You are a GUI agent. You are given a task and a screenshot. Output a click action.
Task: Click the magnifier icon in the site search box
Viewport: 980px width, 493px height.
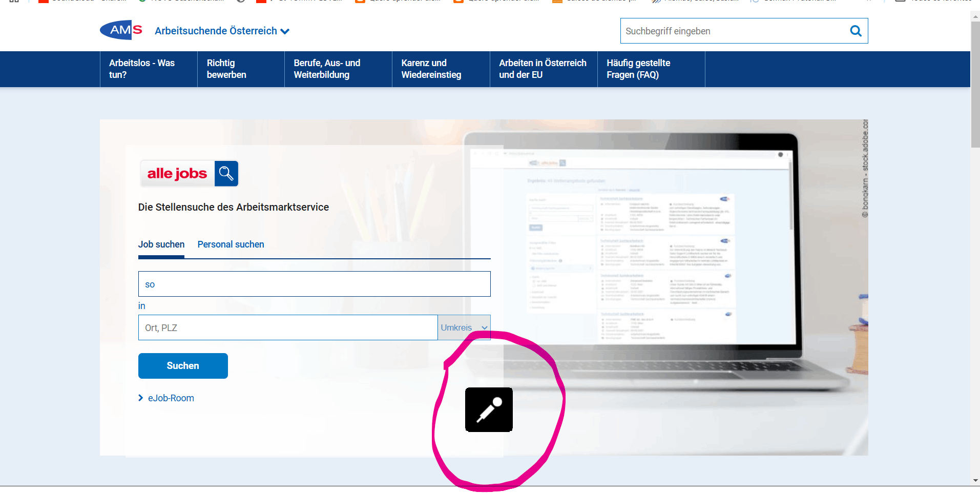(x=856, y=31)
